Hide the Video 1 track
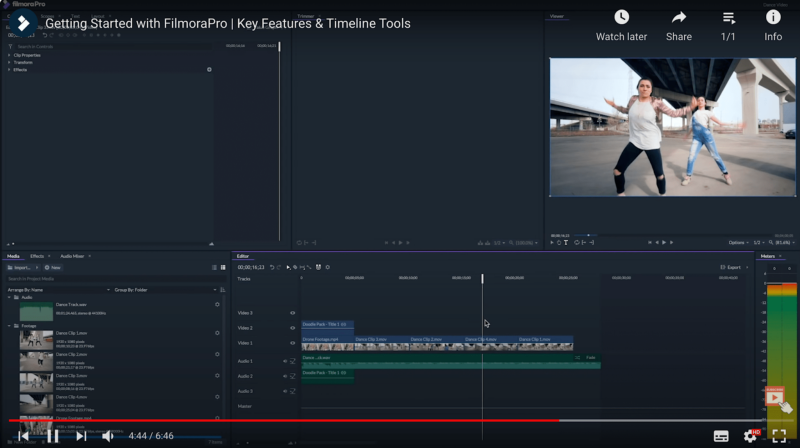Image resolution: width=800 pixels, height=448 pixels. [x=292, y=343]
